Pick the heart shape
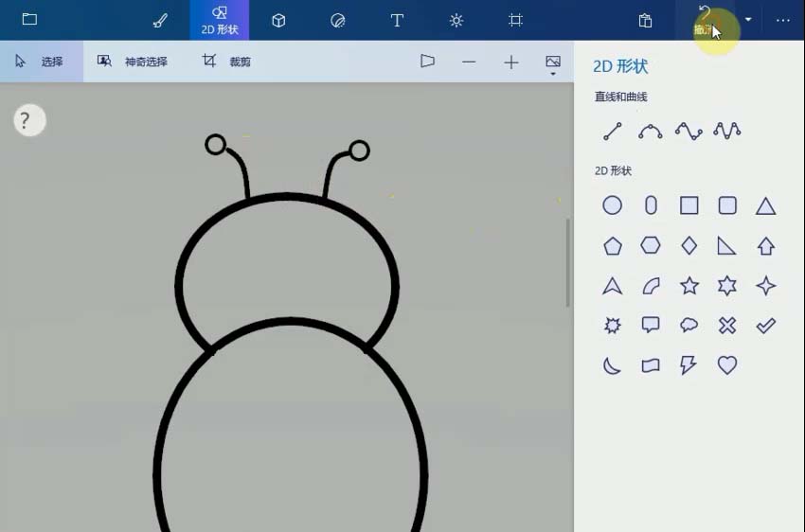Viewport: 805px width, 532px height. click(x=727, y=365)
